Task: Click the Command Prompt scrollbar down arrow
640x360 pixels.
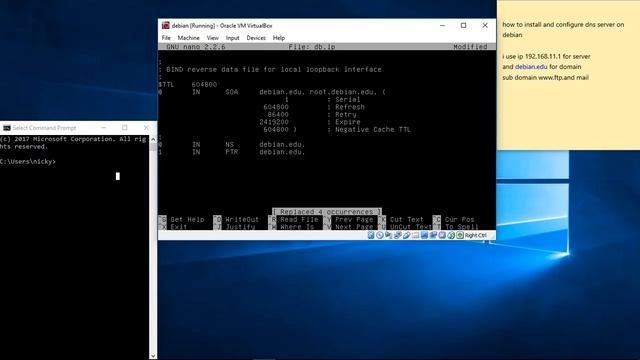Action: point(153,356)
